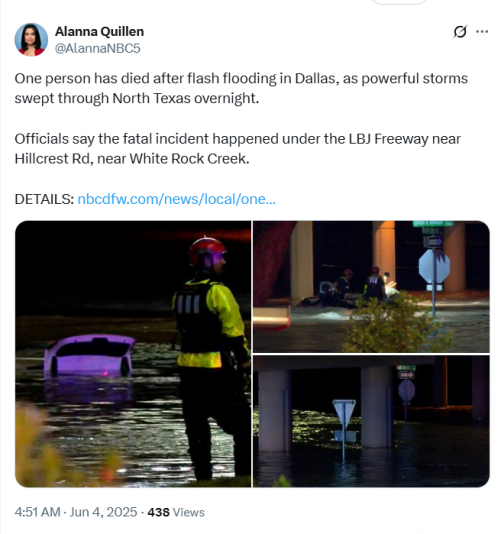Click the flash flooding in Dallas paragraph
The image size is (501, 534).
241,88
